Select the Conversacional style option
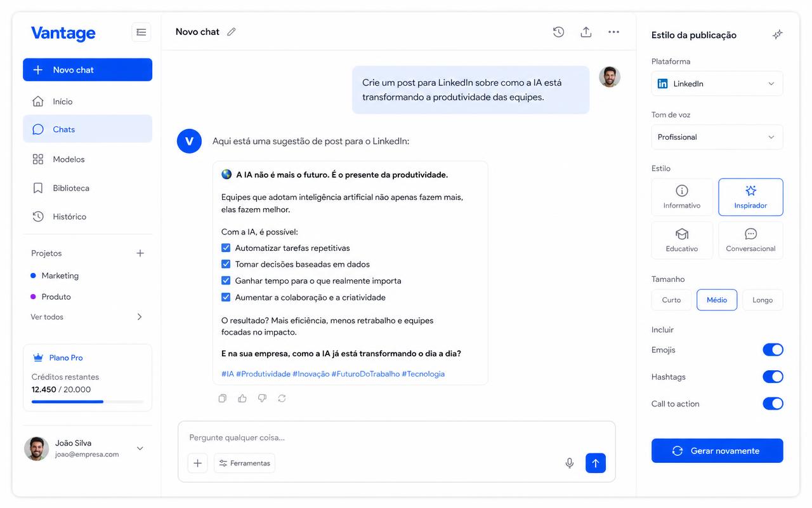812x508 pixels. click(x=750, y=240)
